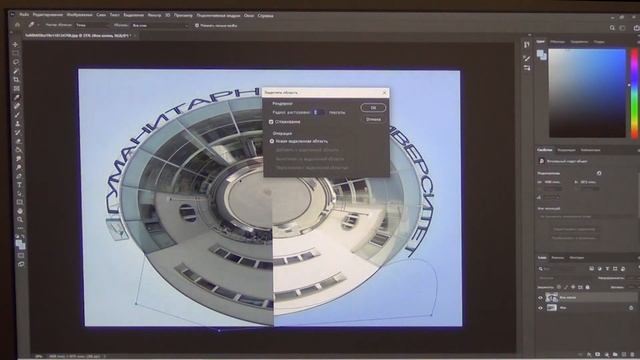
Task: Toggle Сглаживание checkbox in dialog
Action: pos(271,122)
